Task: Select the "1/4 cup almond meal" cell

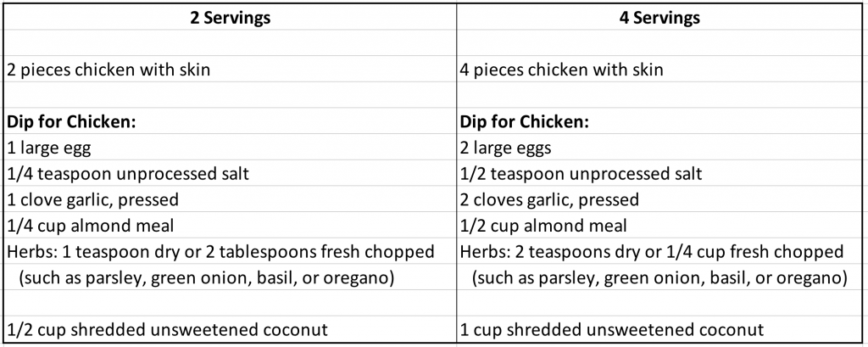Action: point(231,226)
